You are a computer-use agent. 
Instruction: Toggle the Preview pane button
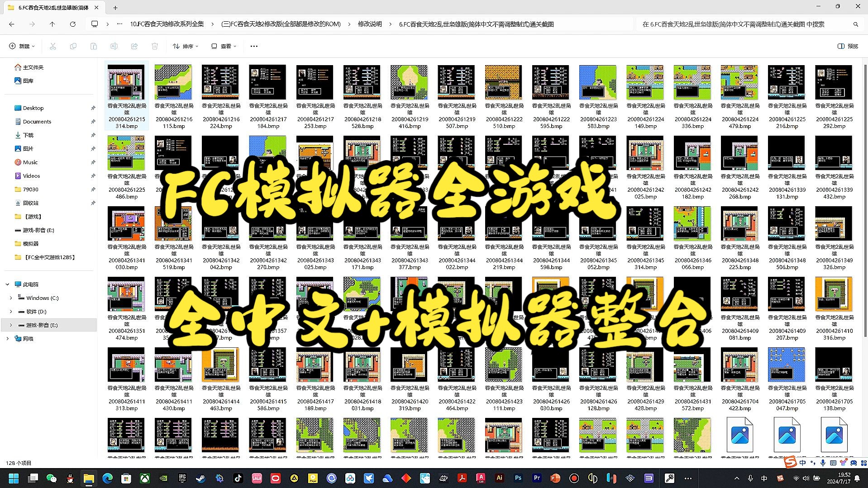(848, 46)
